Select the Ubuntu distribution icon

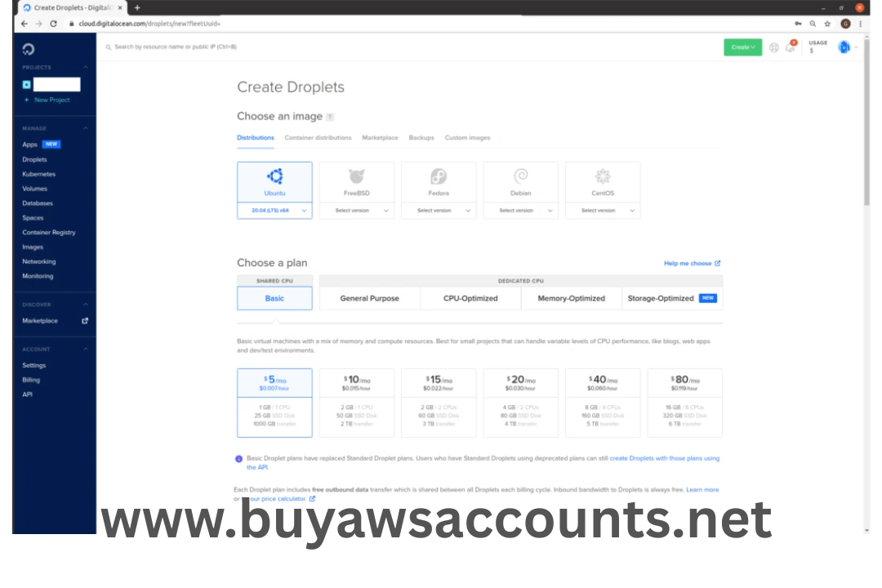click(274, 176)
